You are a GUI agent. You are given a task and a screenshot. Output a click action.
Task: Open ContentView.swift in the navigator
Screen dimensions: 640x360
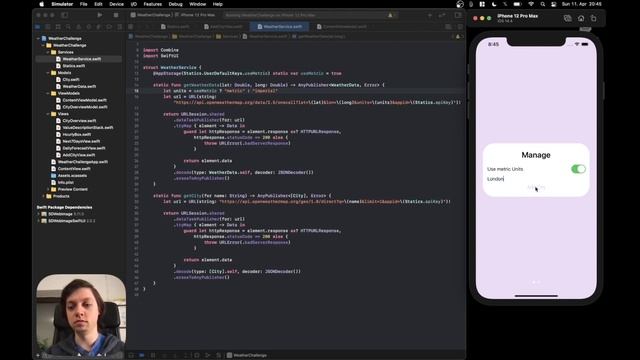(73, 169)
